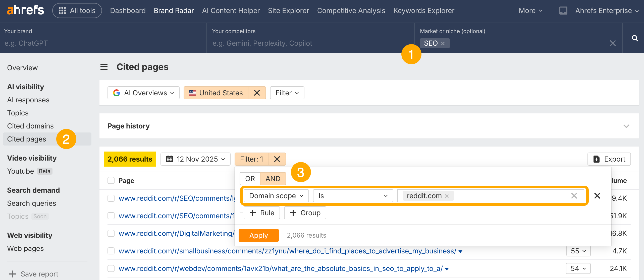This screenshot has height=280, width=644.
Task: Open the All tools grid menu
Action: pyautogui.click(x=77, y=11)
